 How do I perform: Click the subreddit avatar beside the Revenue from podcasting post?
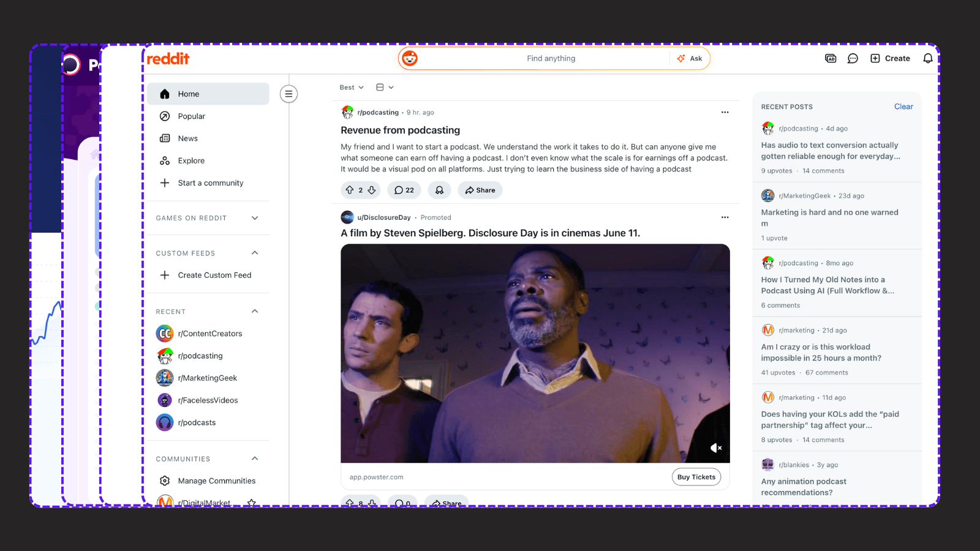click(347, 113)
